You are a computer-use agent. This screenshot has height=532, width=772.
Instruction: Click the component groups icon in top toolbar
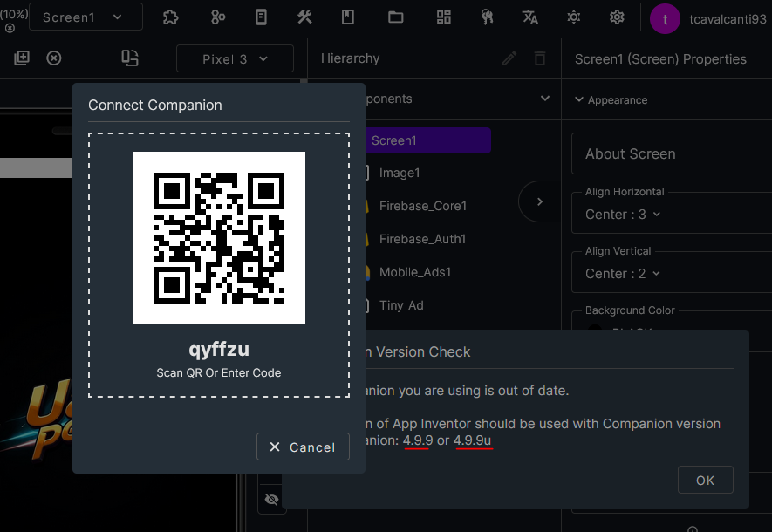[x=217, y=17]
